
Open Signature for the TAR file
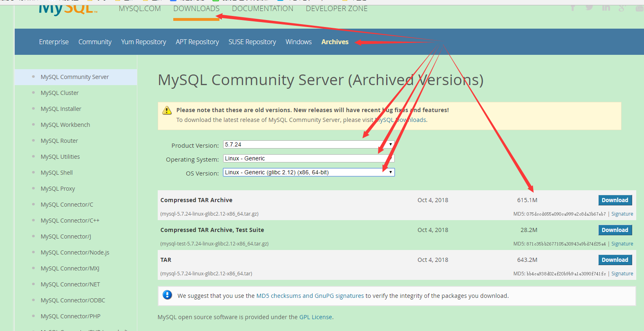click(622, 274)
